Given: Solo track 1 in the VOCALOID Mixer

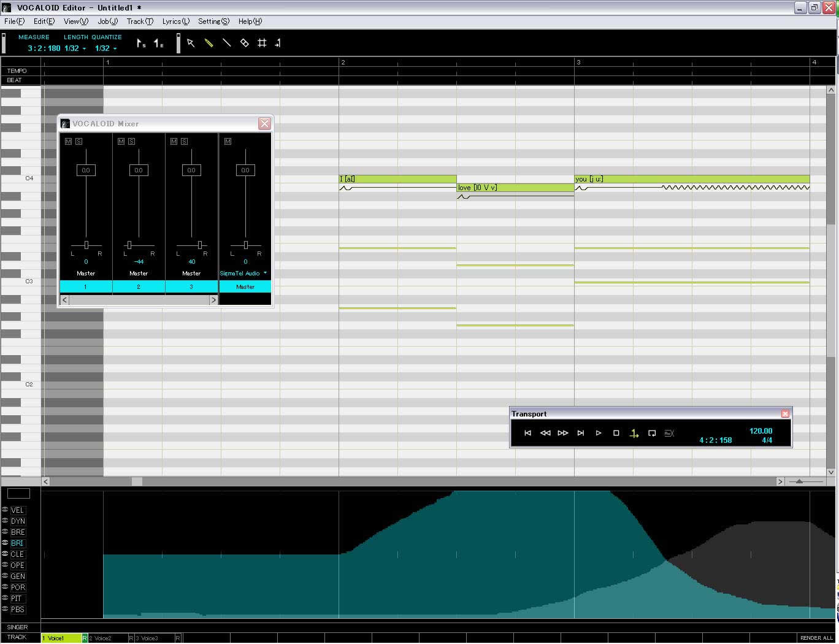Looking at the screenshot, I should (79, 141).
